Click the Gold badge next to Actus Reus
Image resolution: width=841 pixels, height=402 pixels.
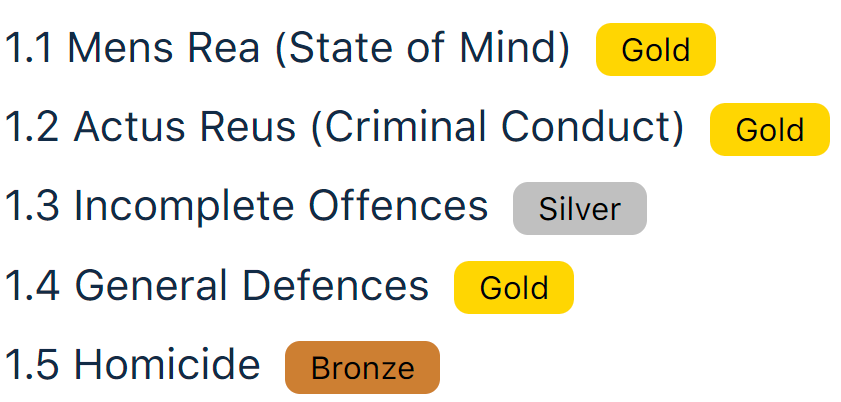pos(769,129)
